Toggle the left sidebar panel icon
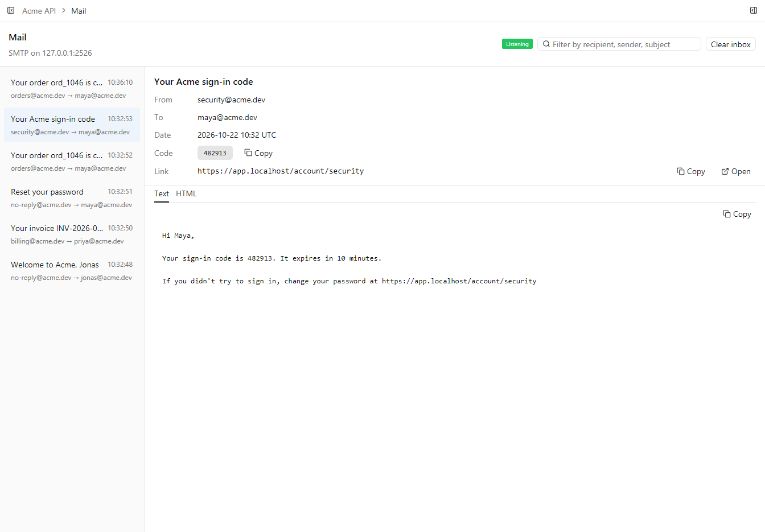 coord(11,10)
